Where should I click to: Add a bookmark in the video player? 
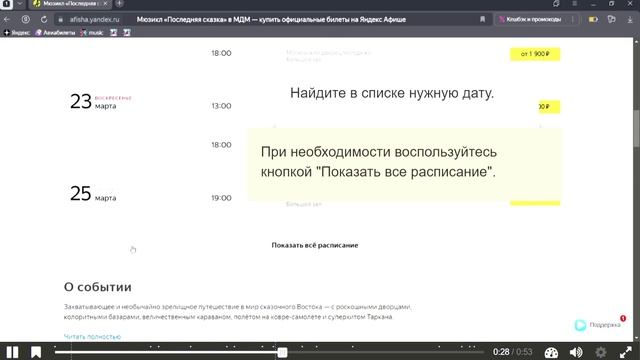(36, 352)
